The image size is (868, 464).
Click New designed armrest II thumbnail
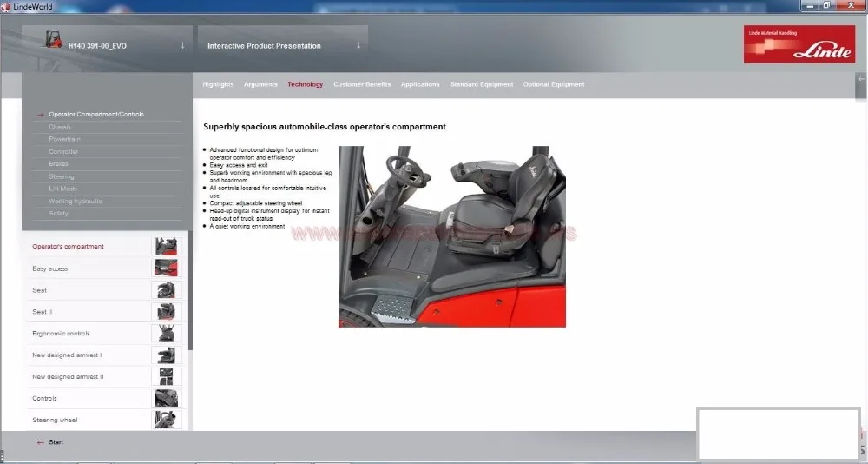[x=166, y=376]
